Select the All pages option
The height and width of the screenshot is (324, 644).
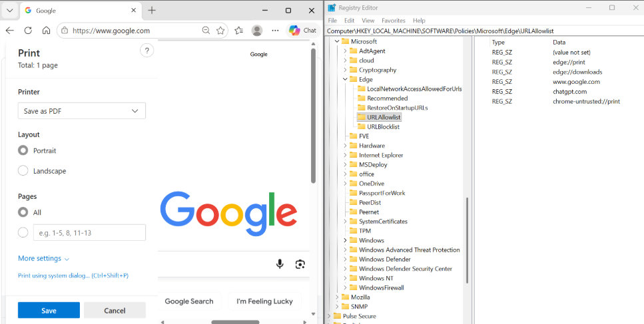(x=23, y=212)
